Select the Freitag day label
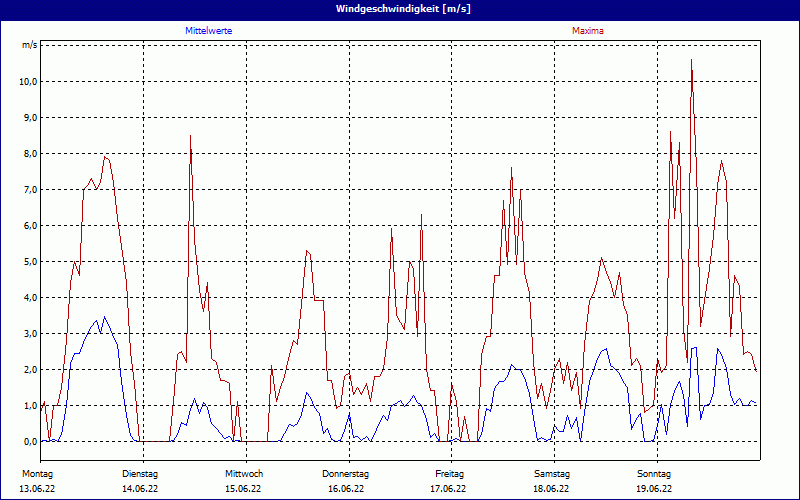Screen dimensions: 800x500 [449, 473]
